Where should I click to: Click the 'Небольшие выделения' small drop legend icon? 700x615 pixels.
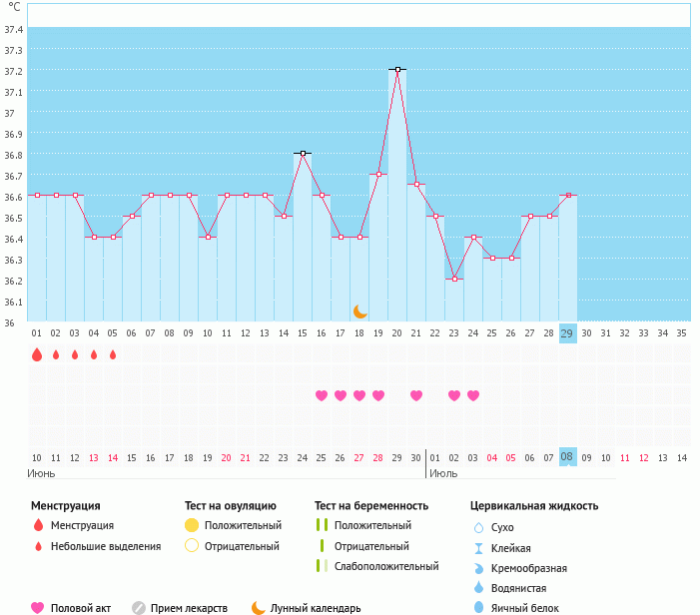38,546
